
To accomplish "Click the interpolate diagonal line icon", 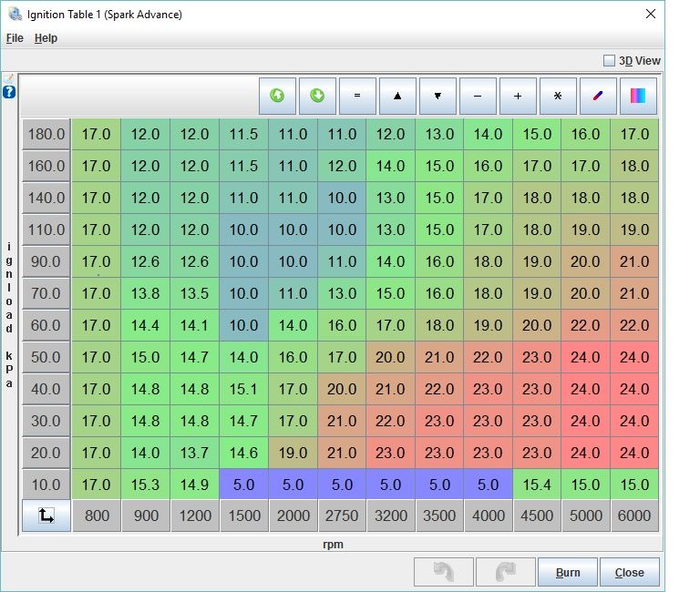I will [x=598, y=96].
